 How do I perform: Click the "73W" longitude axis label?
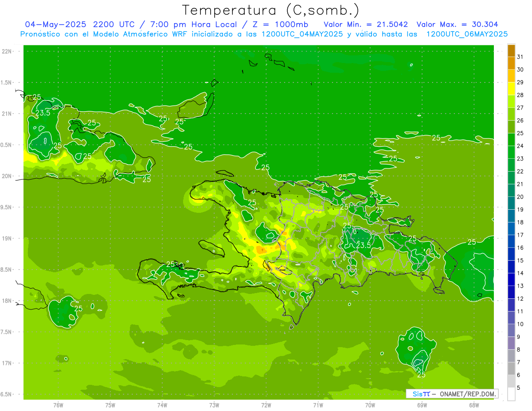(x=214, y=405)
